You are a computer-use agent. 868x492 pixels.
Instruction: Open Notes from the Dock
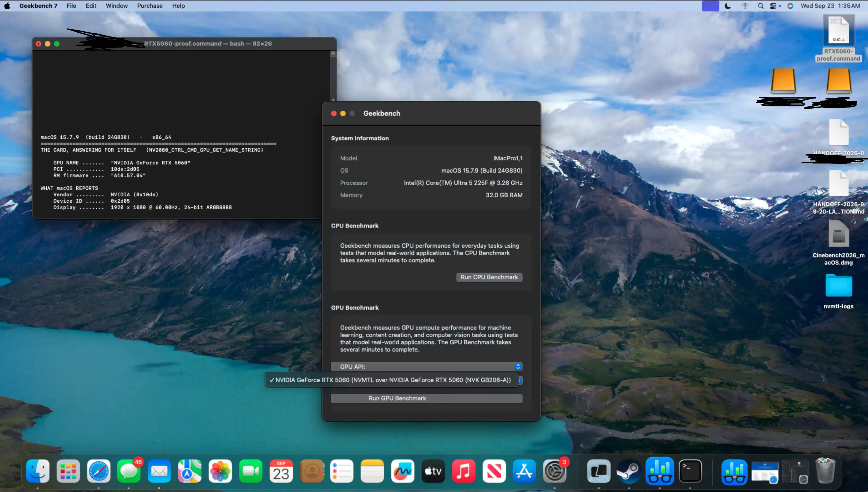(x=372, y=471)
